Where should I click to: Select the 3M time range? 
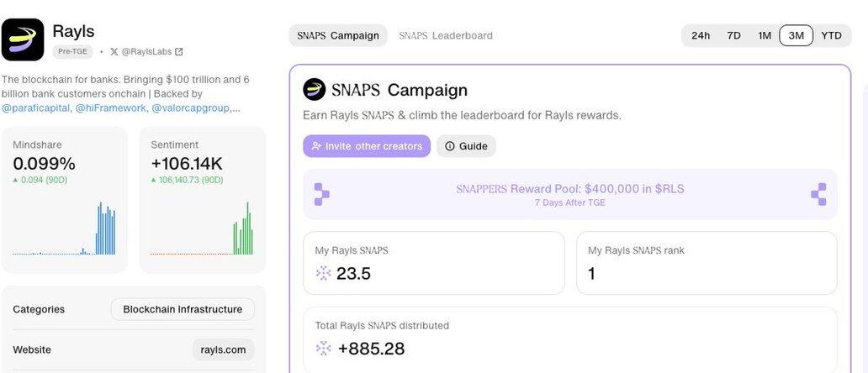796,36
